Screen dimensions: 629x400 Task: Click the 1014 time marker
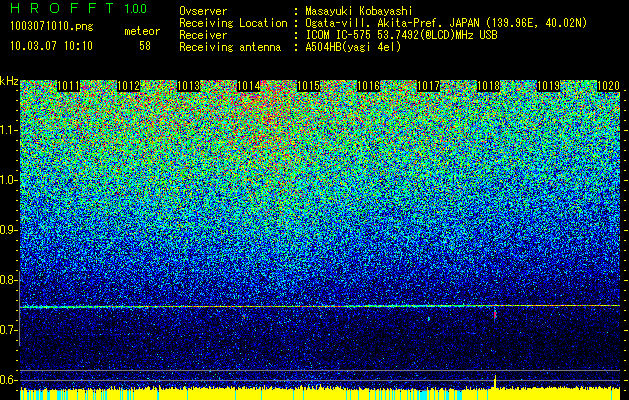(249, 86)
